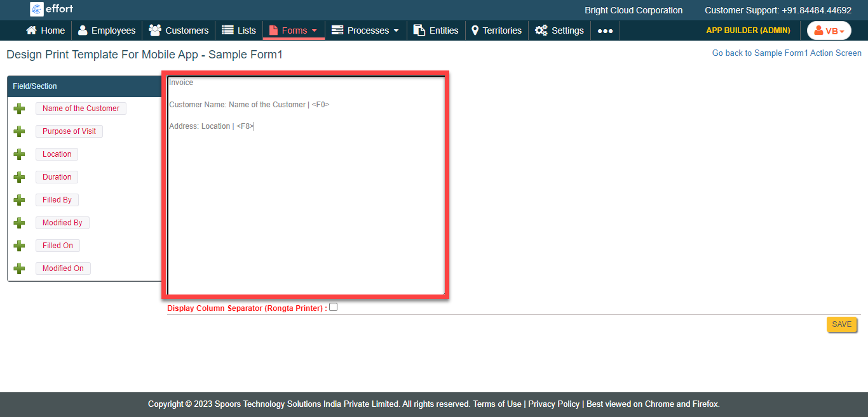Open the Forms dropdown menu

coord(293,30)
